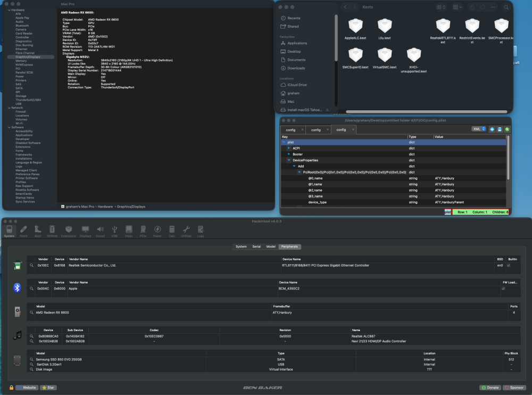Screen dimensions: 532x395
Task: Click the magnifier beside Realtek Semiconductor row
Action: coord(31,265)
